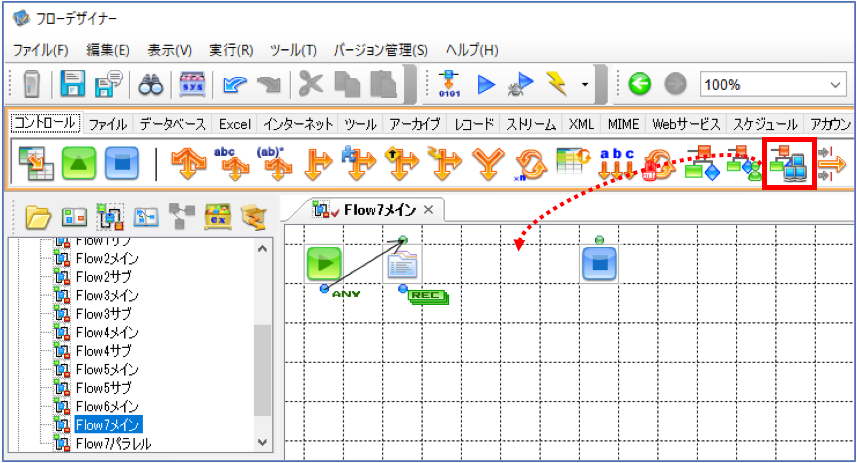Click the binoculars search icon

(150, 84)
